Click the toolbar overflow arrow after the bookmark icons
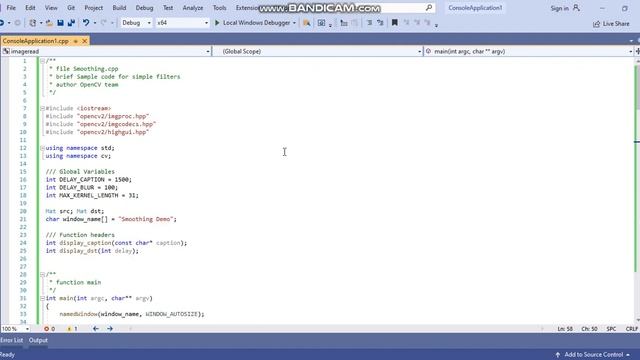This screenshot has width=640, height=360. coord(436,25)
